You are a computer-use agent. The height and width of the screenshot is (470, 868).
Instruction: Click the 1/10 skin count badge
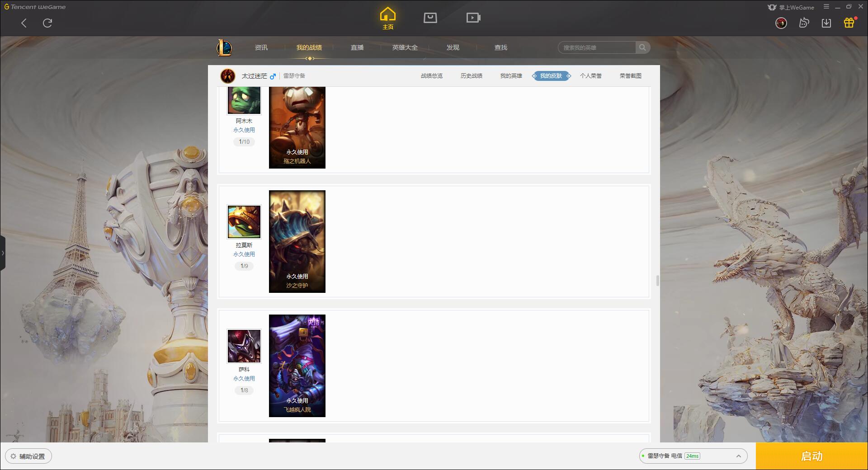(x=244, y=142)
